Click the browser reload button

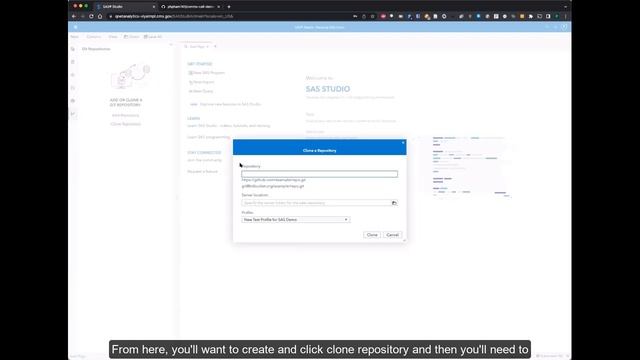(x=91, y=16)
